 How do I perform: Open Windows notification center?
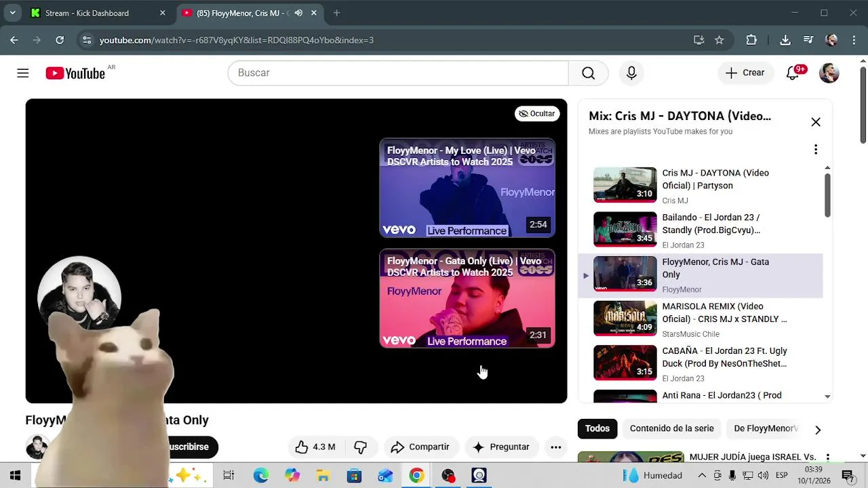(x=847, y=475)
